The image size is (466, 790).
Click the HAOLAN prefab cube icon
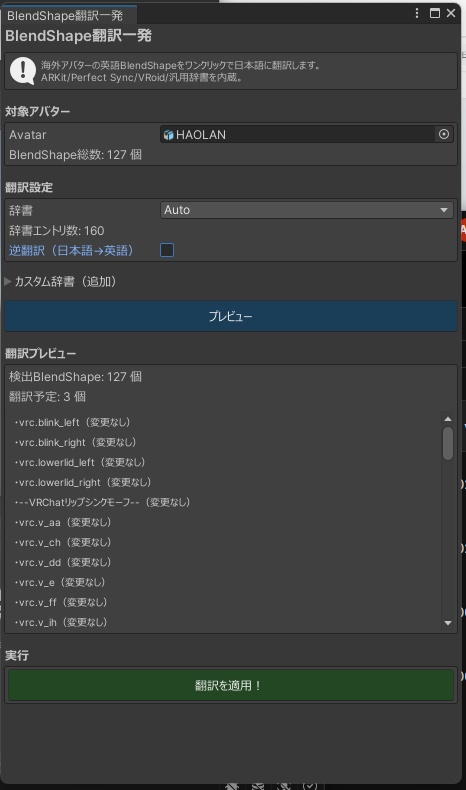tap(168, 135)
